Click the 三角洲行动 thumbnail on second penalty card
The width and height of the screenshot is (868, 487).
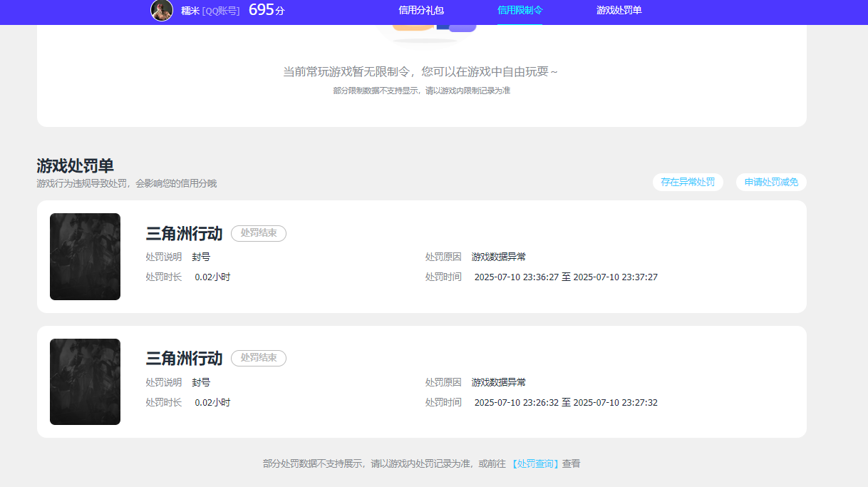[85, 381]
